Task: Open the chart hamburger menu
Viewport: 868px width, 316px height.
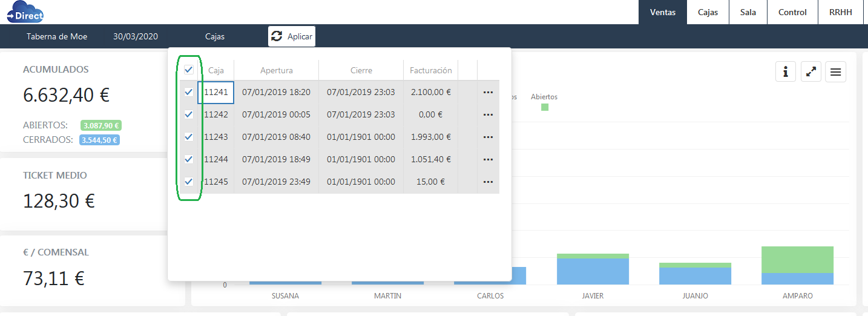Action: [835, 72]
